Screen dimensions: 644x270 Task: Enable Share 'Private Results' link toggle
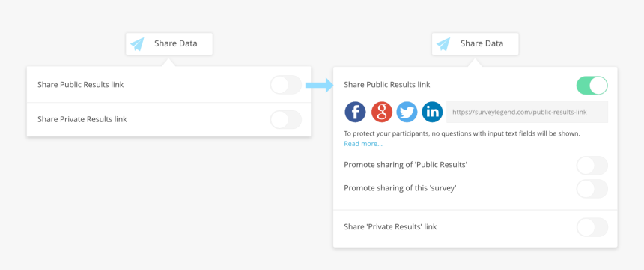(x=592, y=227)
